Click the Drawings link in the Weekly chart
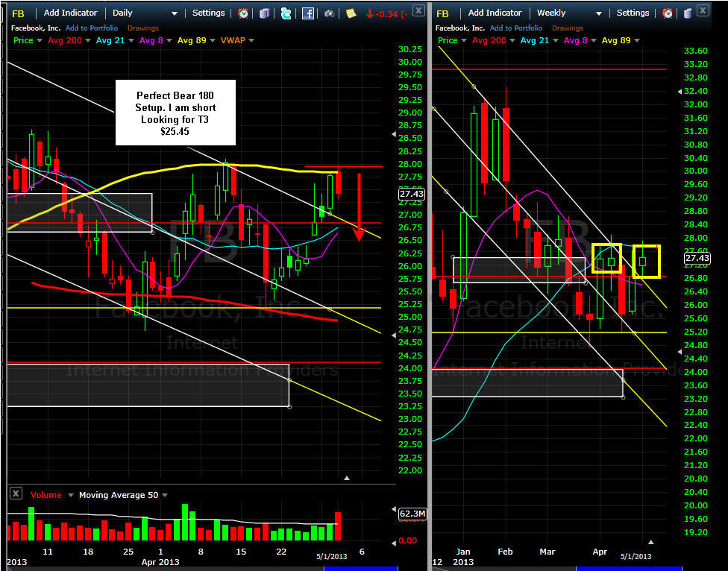 point(568,28)
